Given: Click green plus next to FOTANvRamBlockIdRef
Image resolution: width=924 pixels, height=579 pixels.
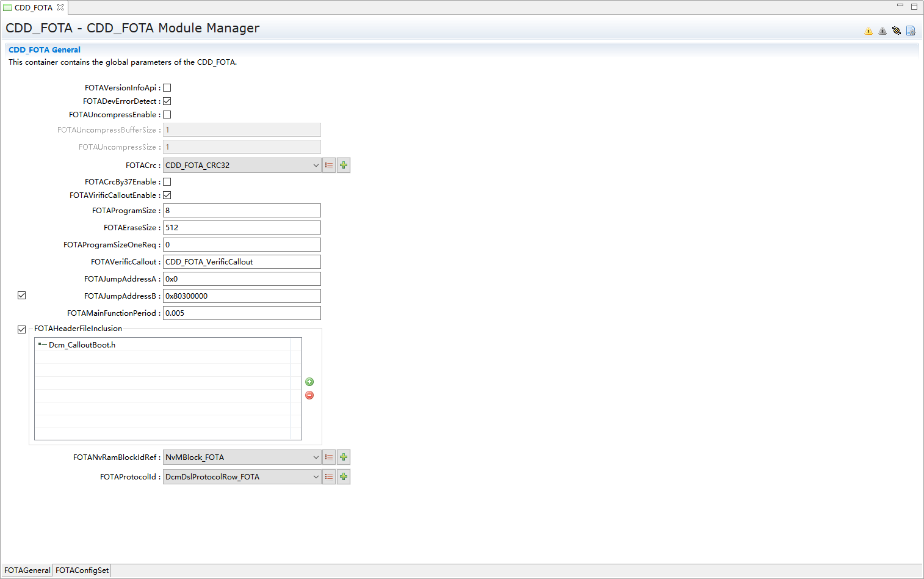Looking at the screenshot, I should coord(344,457).
